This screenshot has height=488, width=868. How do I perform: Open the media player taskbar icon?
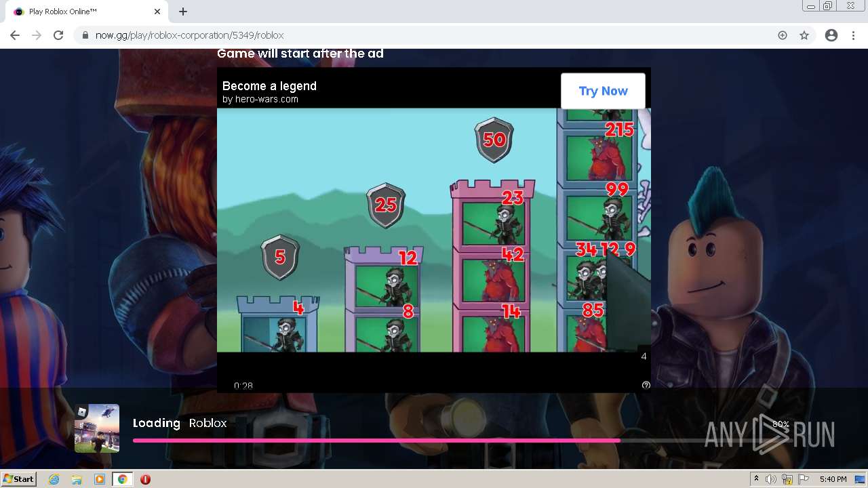click(100, 479)
